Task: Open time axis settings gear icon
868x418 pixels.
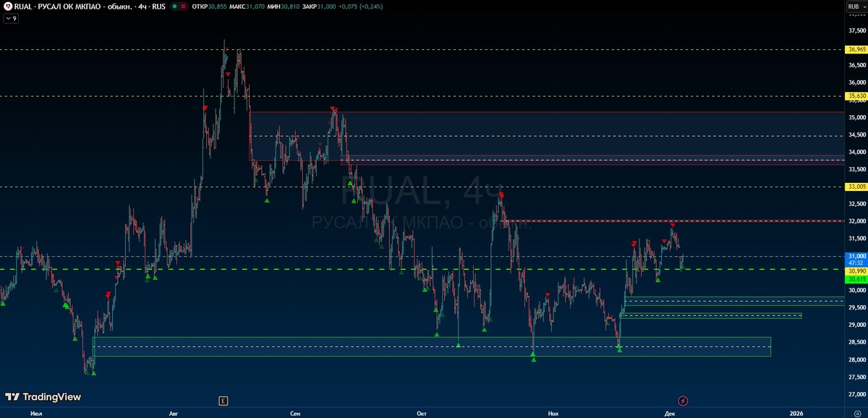Action: [x=858, y=413]
